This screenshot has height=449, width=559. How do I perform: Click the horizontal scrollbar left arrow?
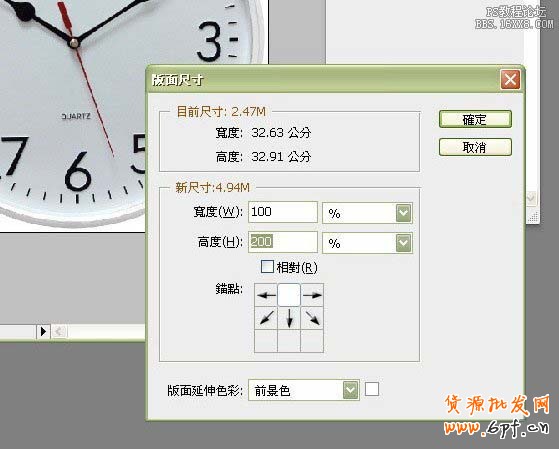[x=59, y=332]
